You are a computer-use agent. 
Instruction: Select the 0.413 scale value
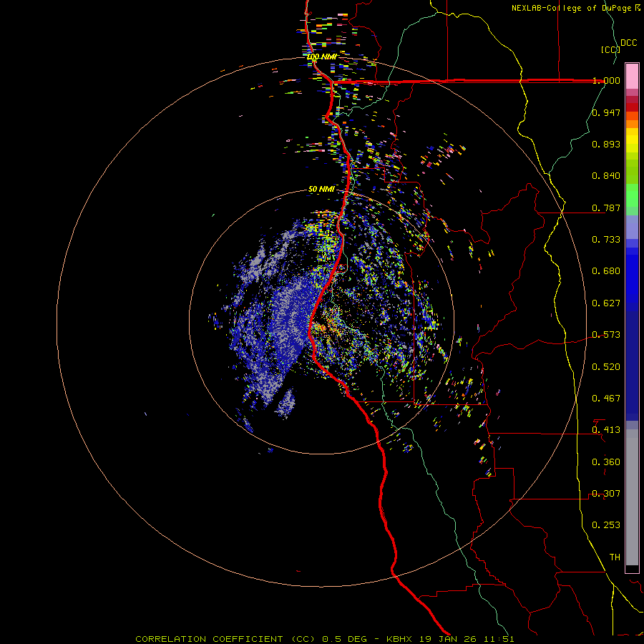tap(606, 430)
